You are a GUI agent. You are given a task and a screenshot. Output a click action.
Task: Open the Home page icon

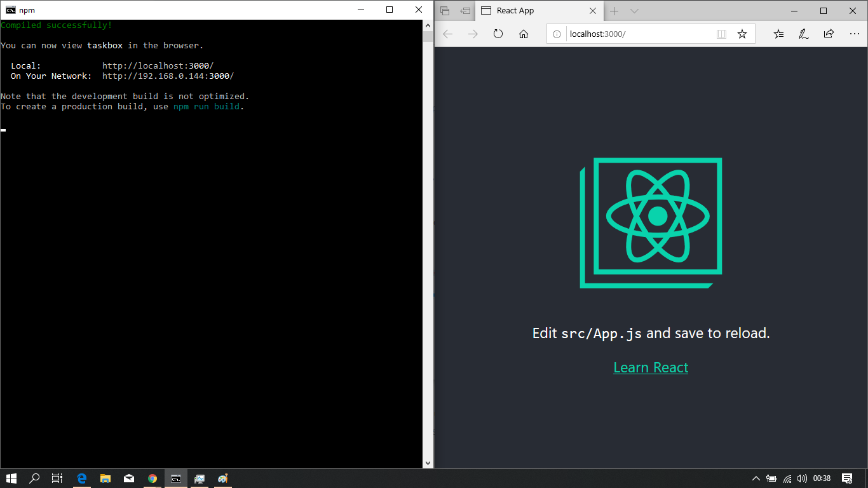click(522, 34)
